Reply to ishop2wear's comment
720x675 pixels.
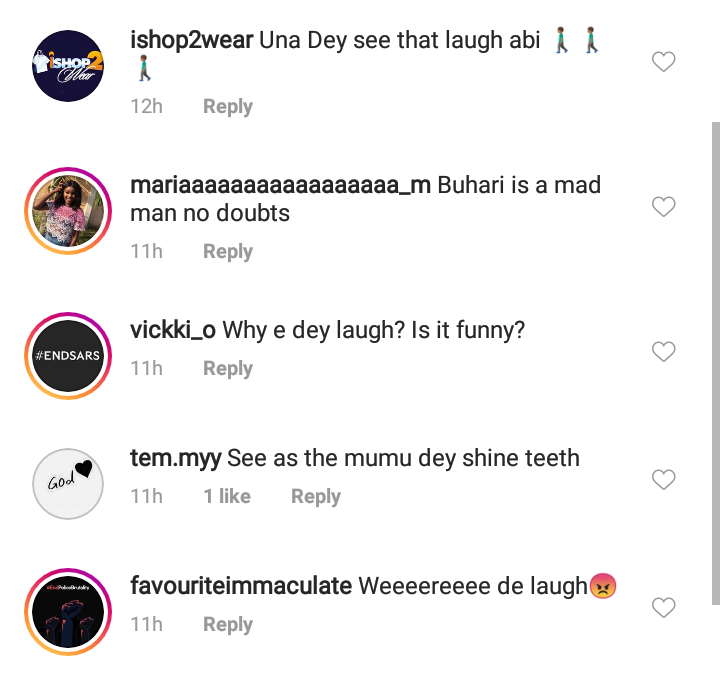coord(228,107)
